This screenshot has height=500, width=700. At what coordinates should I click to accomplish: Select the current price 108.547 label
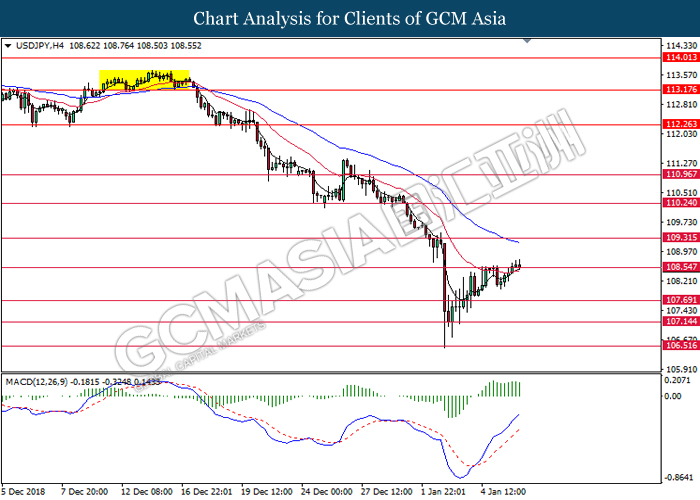click(681, 267)
